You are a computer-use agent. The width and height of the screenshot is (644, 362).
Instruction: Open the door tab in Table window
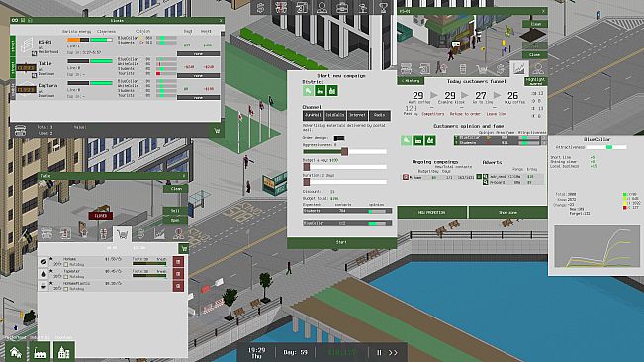65,234
